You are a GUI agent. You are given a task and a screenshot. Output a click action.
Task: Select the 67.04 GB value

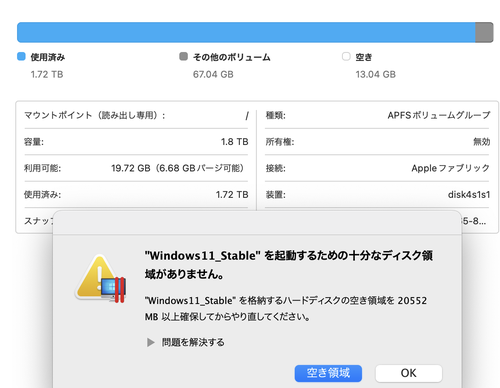click(213, 74)
